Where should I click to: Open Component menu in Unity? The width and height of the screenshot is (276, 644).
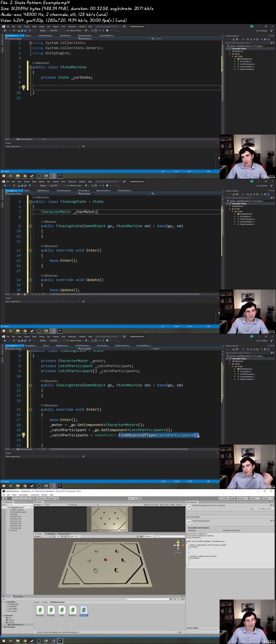click(34, 495)
